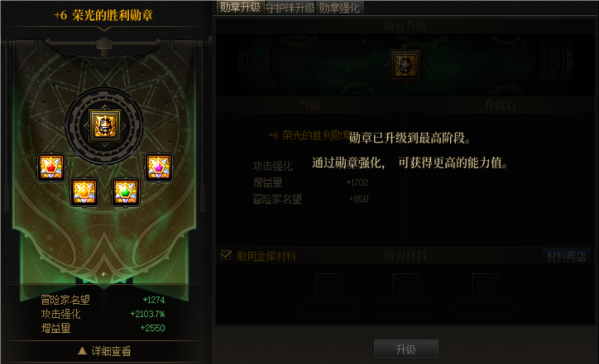
Task: Click the medal icon in upgrade preview
Action: click(405, 66)
